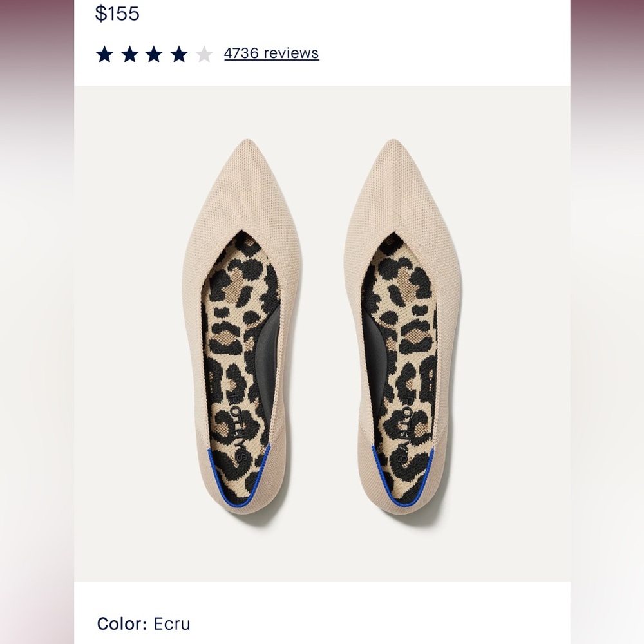Click the fourth filled rating star
Viewport: 644px width, 644px height.
[x=179, y=54]
